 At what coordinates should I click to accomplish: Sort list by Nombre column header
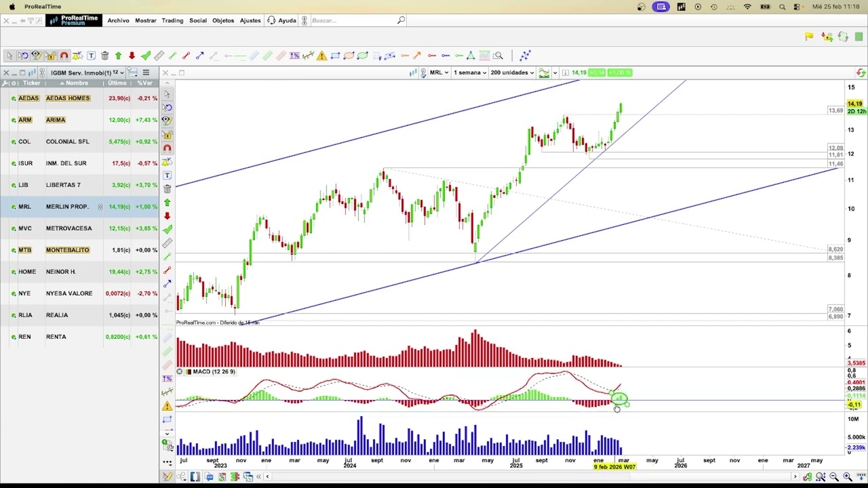pos(75,83)
